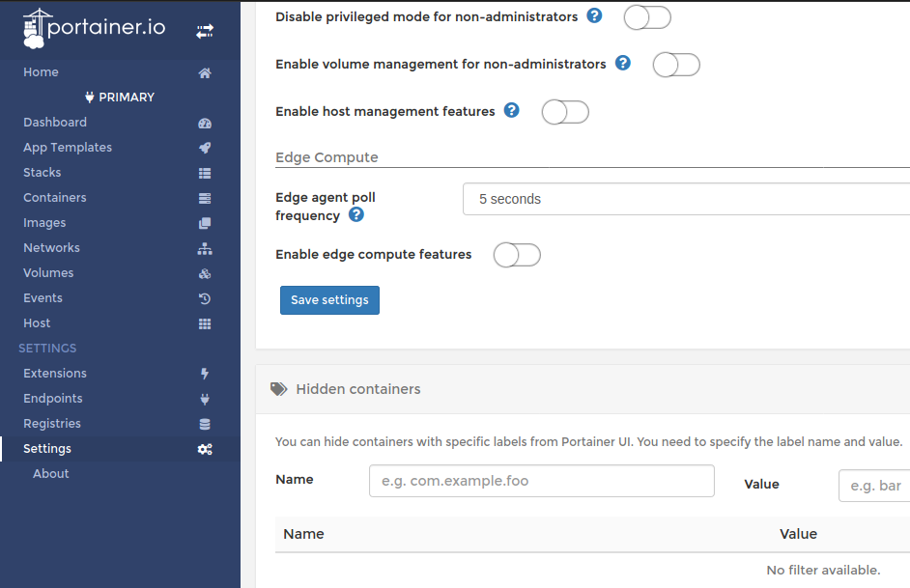910x588 pixels.
Task: Open Images via its sidebar icon
Action: [204, 222]
